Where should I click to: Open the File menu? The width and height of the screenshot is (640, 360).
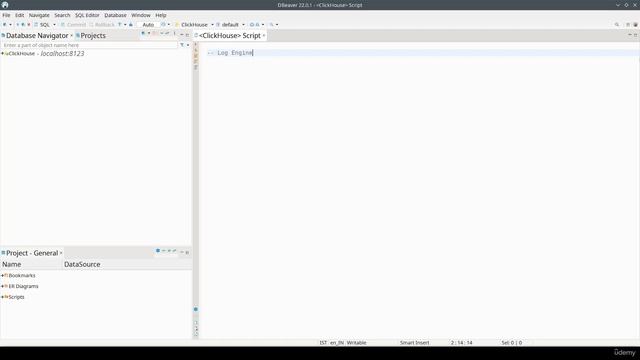6,15
